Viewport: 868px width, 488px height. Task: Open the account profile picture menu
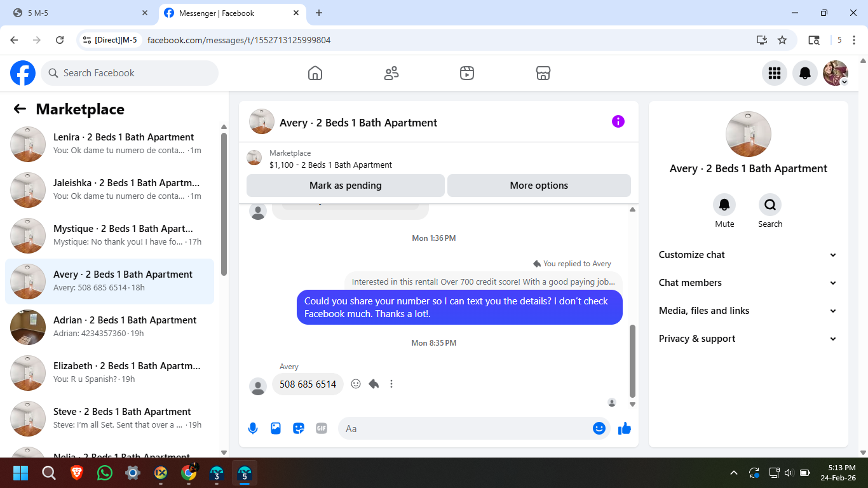(836, 73)
